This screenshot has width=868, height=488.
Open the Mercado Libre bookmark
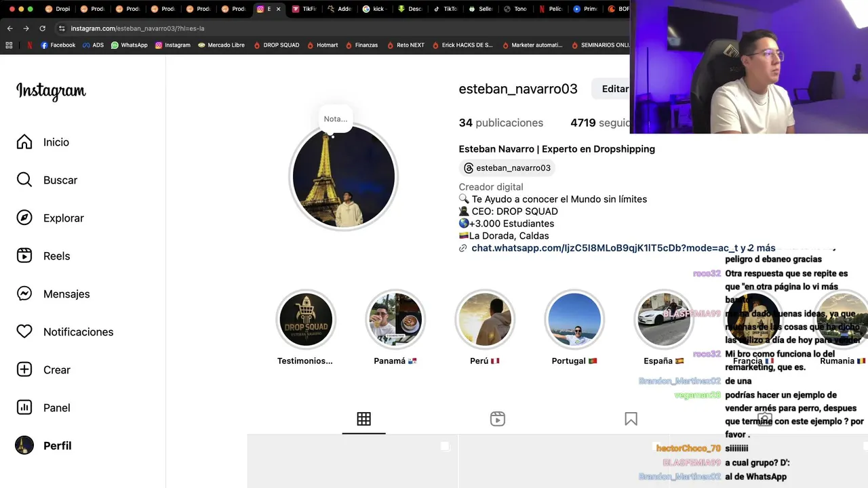click(x=221, y=45)
